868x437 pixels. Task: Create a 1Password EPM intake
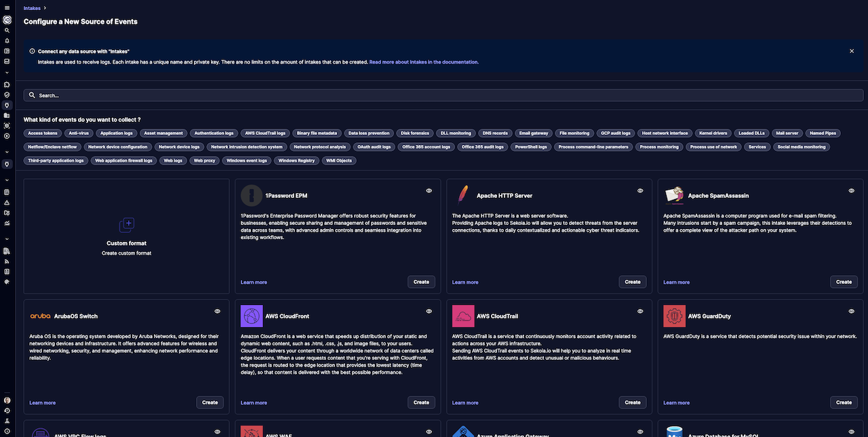click(421, 282)
